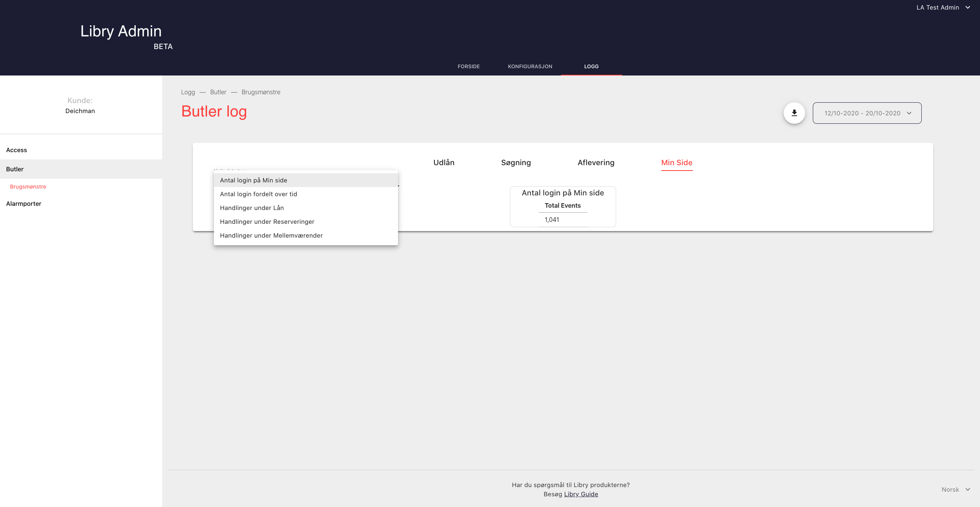
Task: Expand the Norsk language selector
Action: [955, 489]
